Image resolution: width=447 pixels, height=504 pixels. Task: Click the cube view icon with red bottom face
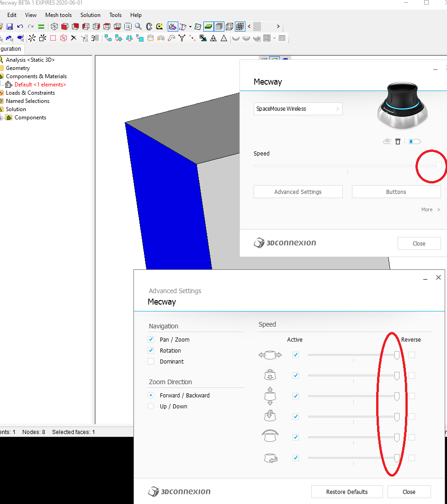pyautogui.click(x=117, y=27)
